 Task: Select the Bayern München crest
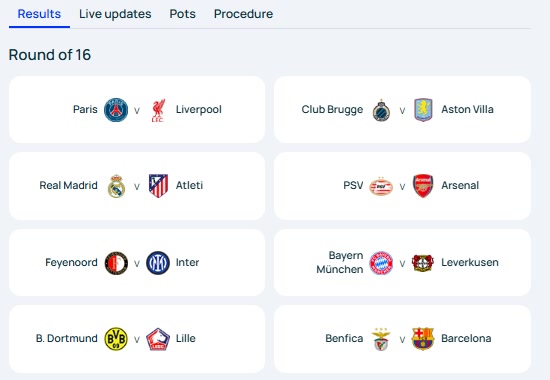coord(381,263)
